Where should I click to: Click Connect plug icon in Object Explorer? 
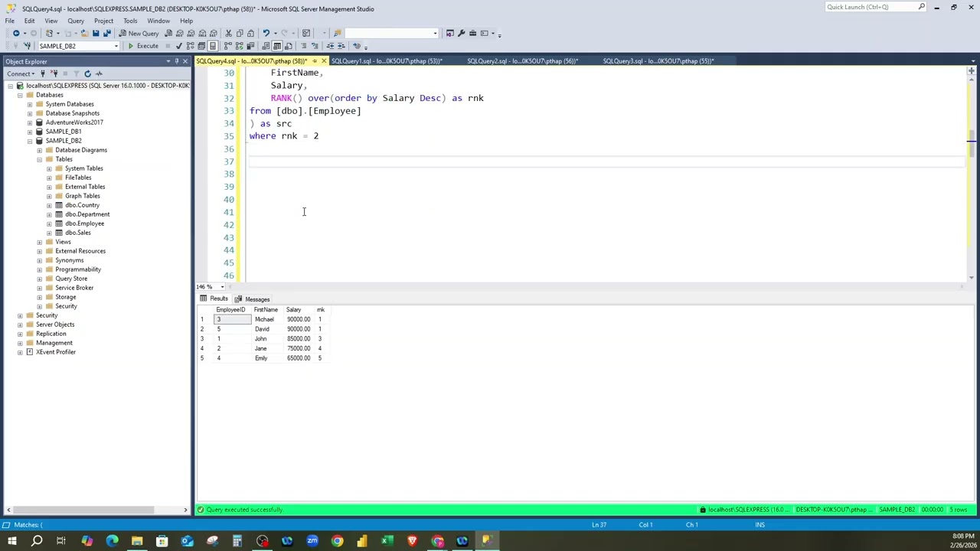43,73
